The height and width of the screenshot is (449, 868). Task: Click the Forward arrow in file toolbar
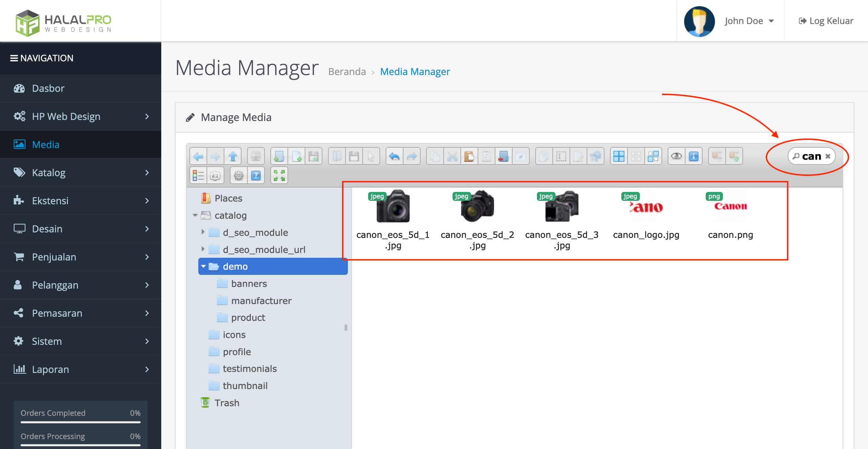click(x=215, y=157)
